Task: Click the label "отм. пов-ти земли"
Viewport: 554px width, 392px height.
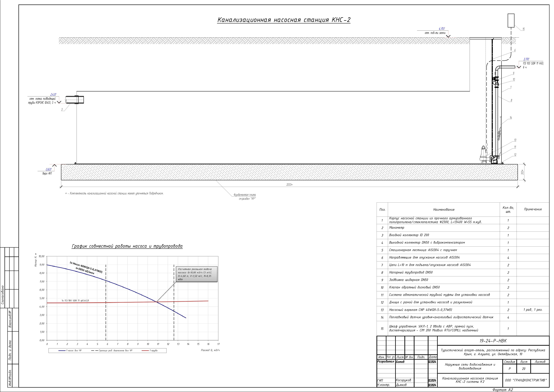Action: (x=435, y=33)
